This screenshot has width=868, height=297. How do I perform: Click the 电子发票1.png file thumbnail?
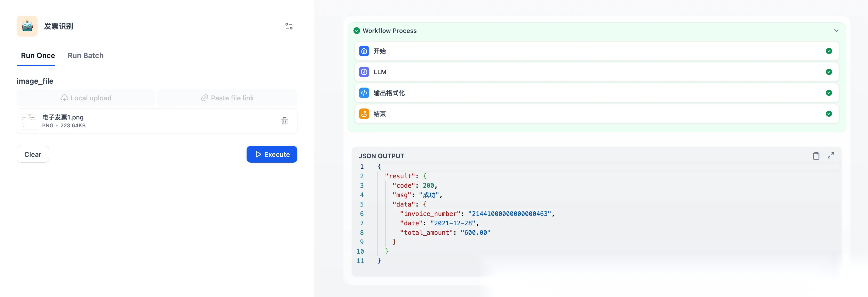(30, 121)
